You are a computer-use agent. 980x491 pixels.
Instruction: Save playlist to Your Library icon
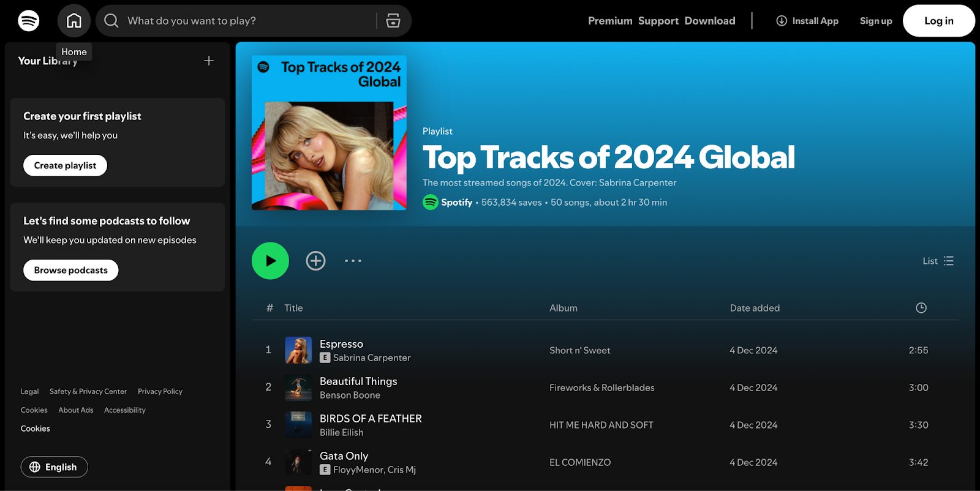click(x=315, y=261)
